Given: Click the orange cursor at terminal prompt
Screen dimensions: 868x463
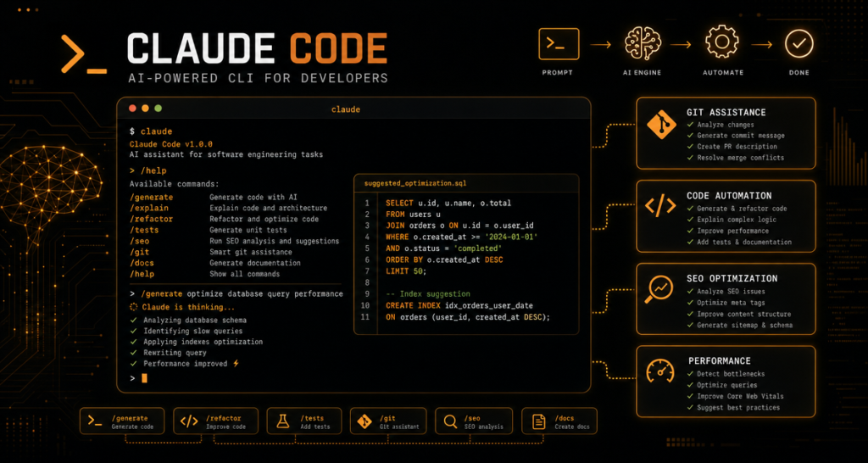Looking at the screenshot, I should click(144, 378).
